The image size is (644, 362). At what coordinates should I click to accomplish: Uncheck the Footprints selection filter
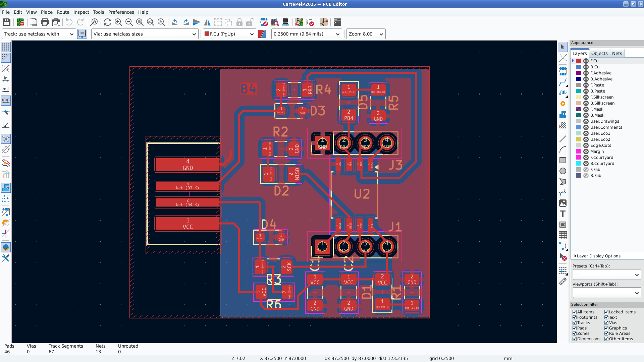[x=575, y=317]
